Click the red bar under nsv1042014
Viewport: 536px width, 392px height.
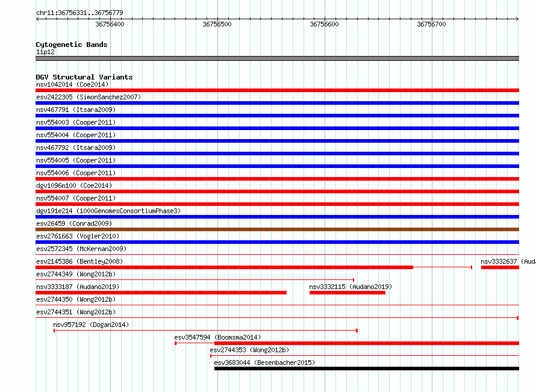coord(277,90)
